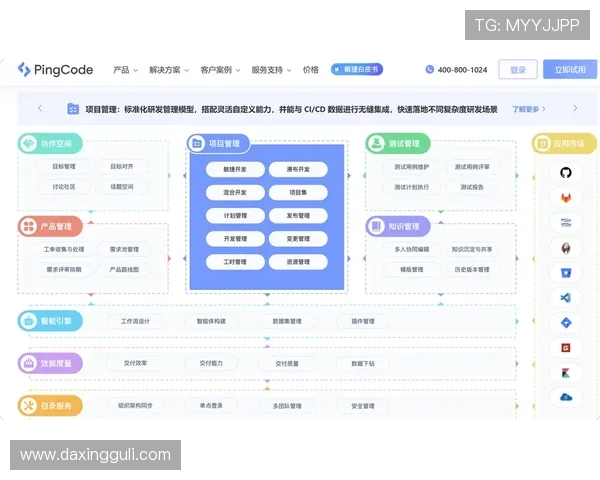Viewport: 600px width, 480px height.
Task: Go to previous banner slide arrow
Action: pyautogui.click(x=40, y=108)
